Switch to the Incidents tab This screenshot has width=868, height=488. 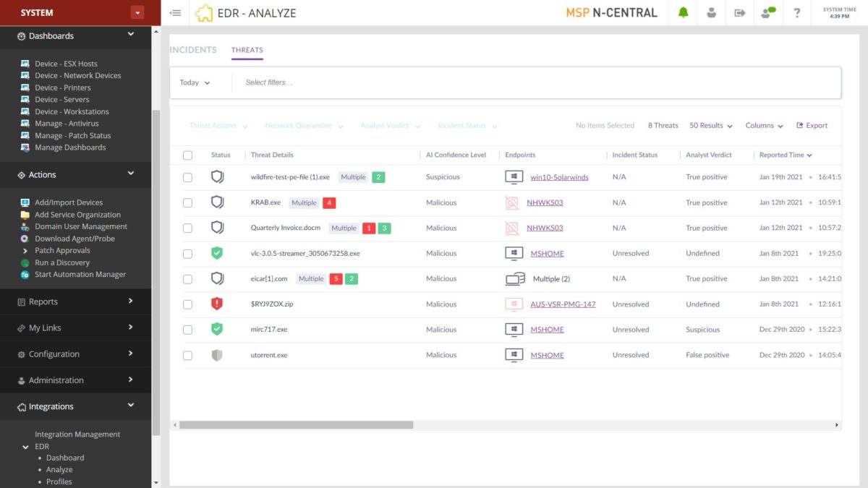(193, 50)
